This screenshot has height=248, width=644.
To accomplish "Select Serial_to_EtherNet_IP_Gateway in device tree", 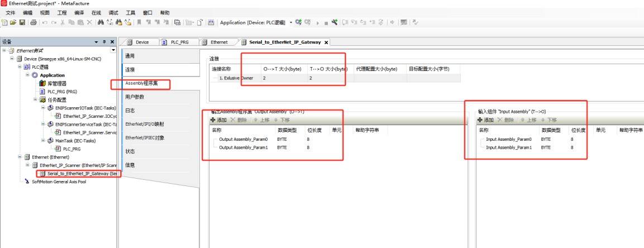I will click(x=81, y=174).
